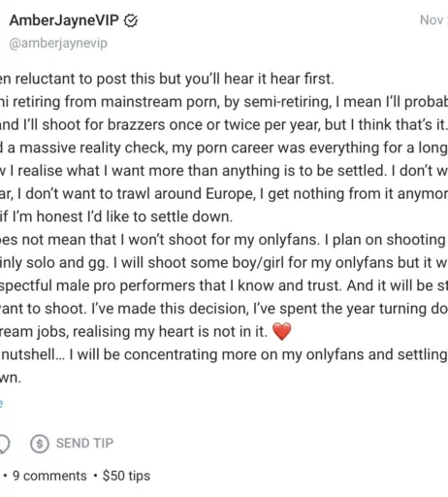Viewport: 448px width, 497px height.
Task: Click the line mentioning brazzers once or twice
Action: [224, 124]
